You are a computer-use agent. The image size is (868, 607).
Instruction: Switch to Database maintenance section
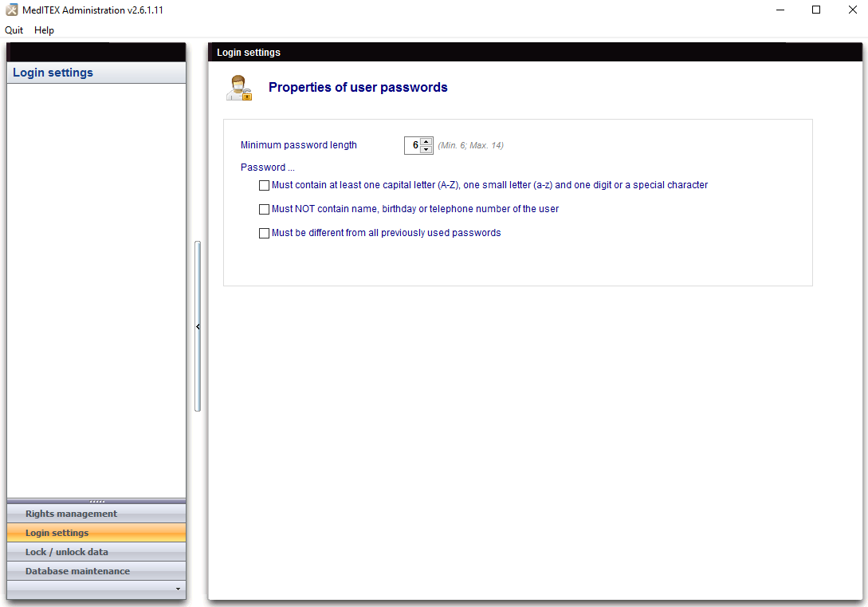pos(77,571)
